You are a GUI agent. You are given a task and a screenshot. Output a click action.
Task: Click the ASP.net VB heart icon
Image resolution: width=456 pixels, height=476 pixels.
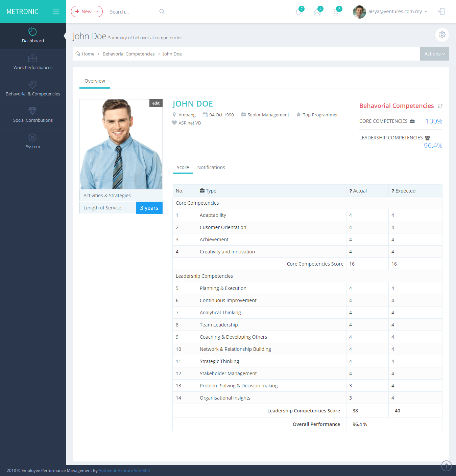[174, 123]
